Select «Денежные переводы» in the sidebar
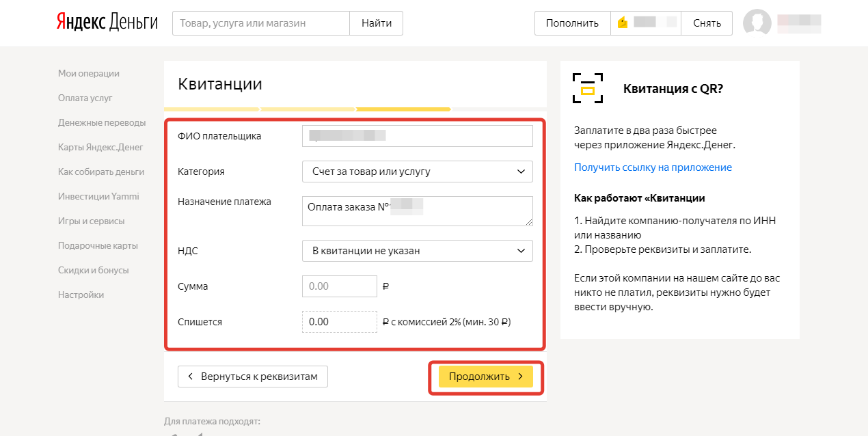 click(x=102, y=122)
